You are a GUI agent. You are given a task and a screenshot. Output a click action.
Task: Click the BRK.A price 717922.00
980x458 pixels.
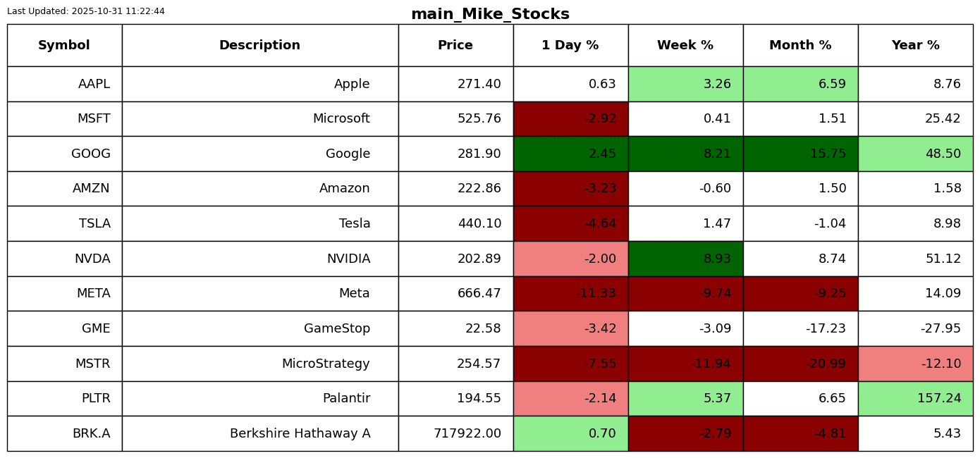coord(467,434)
